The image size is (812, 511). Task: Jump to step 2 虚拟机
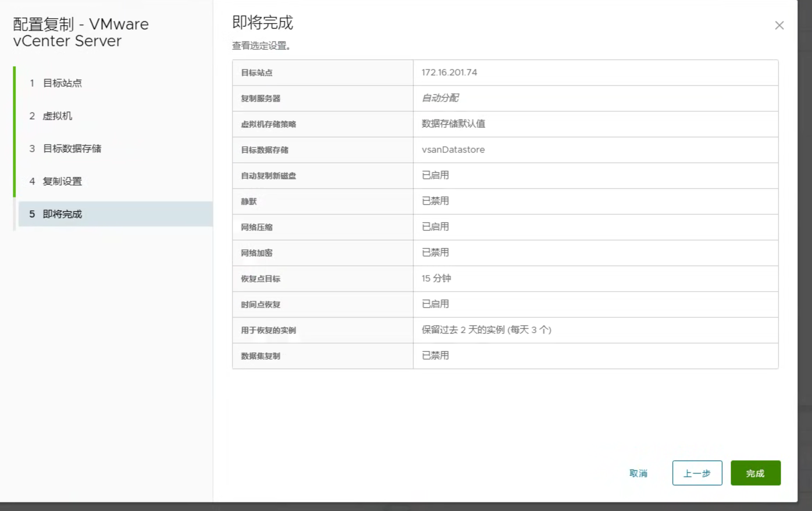coord(57,116)
